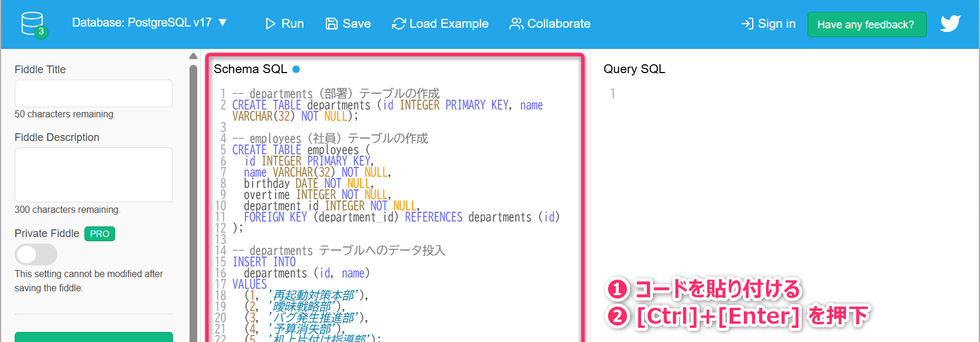This screenshot has height=342, width=980.
Task: Click inside the Fiddle Description text area
Action: [x=93, y=175]
